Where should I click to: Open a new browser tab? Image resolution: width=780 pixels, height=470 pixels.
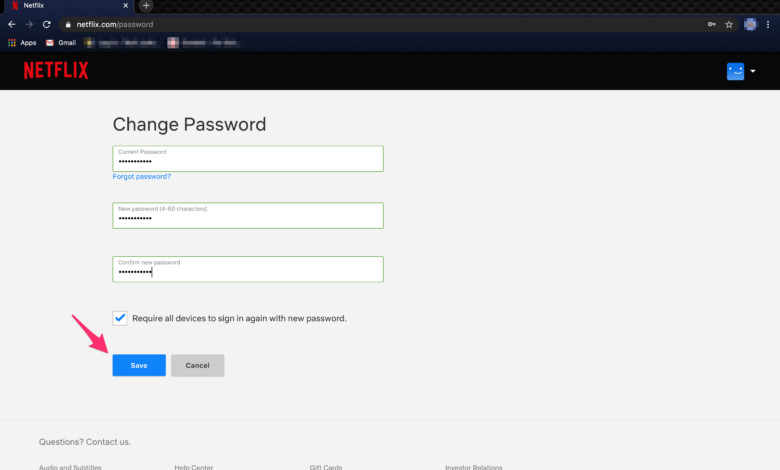[146, 5]
